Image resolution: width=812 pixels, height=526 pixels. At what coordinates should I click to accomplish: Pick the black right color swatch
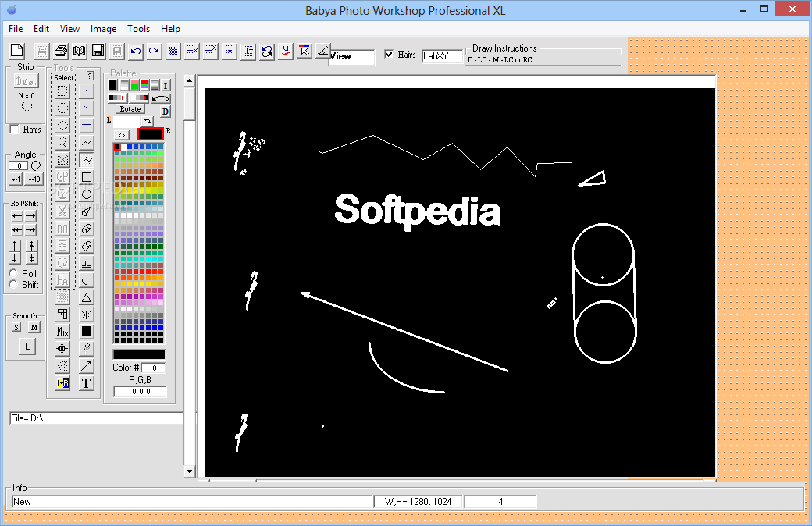click(x=151, y=134)
